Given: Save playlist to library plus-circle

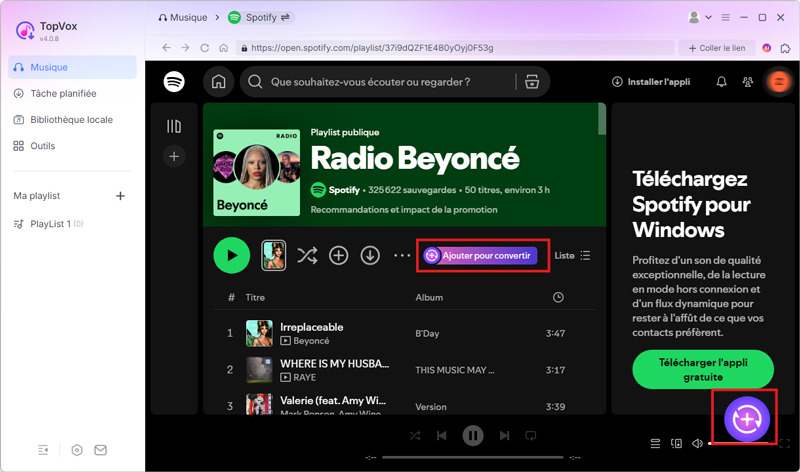Looking at the screenshot, I should pos(339,255).
